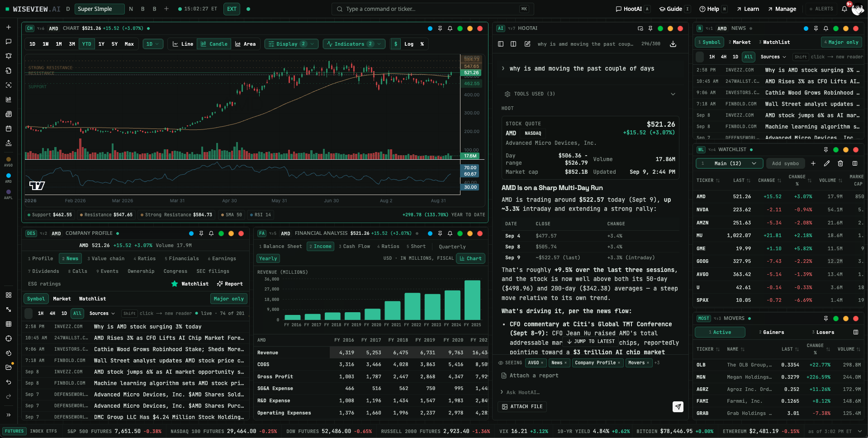Select the Market tab in News panel
Viewport: 868px width, 438px height.
click(x=739, y=42)
